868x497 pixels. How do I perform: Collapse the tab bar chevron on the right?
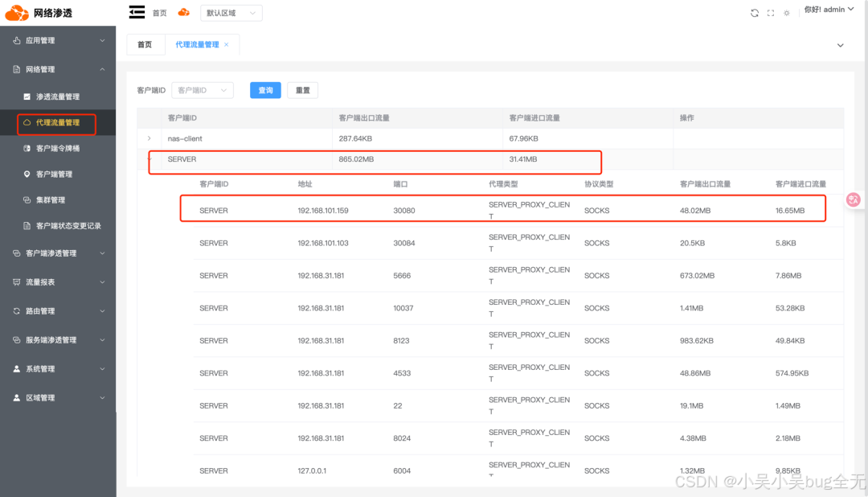[x=839, y=45]
